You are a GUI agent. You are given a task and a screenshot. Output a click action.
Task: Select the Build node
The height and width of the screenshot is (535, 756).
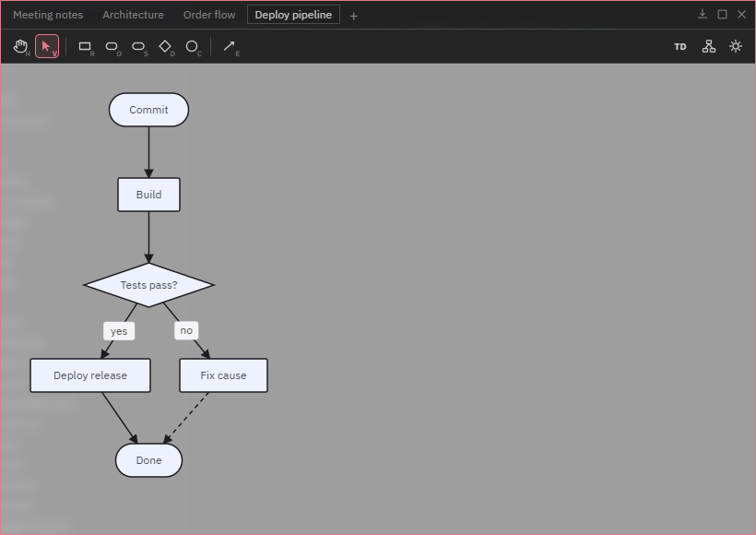(149, 195)
